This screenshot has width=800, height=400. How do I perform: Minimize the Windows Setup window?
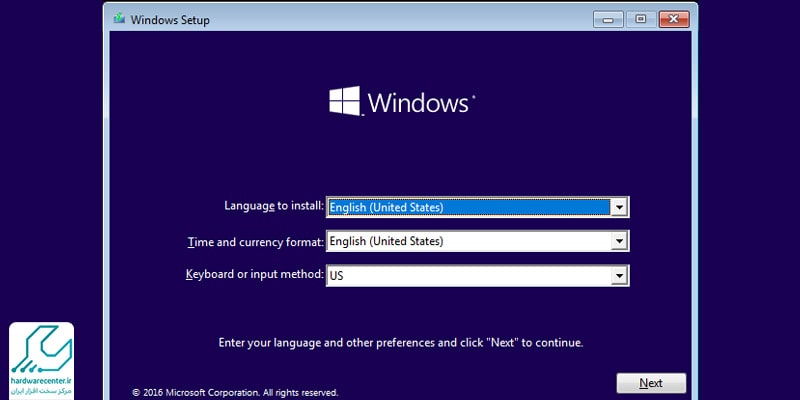pos(608,19)
